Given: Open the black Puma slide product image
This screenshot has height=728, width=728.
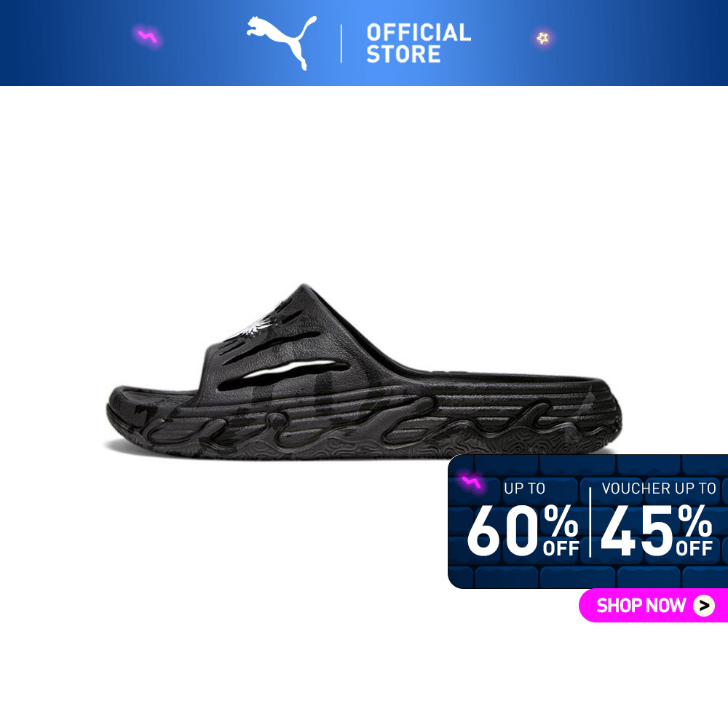Looking at the screenshot, I should [364, 372].
